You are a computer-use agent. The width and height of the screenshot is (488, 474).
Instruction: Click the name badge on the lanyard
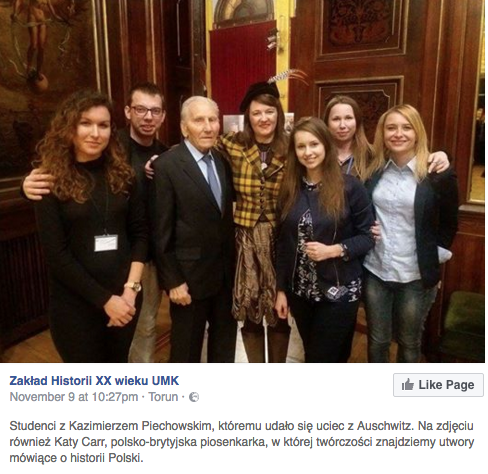[106, 243]
